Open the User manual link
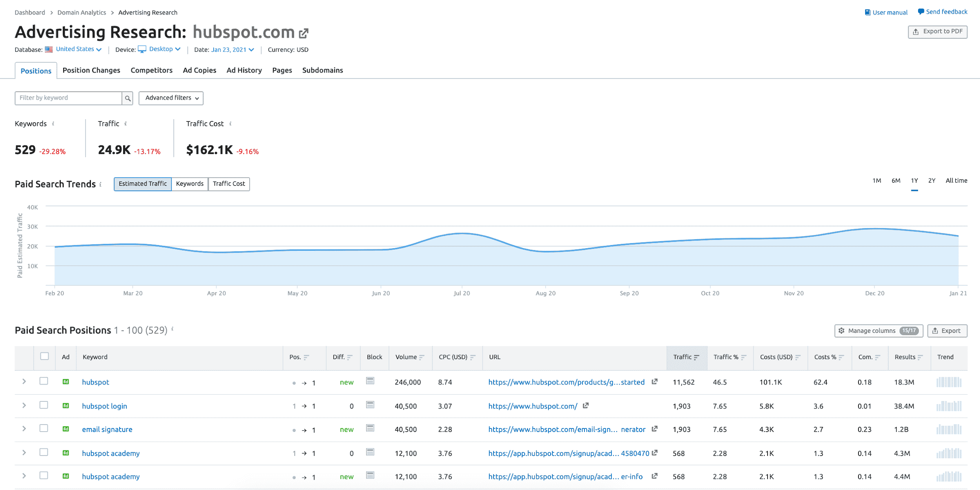 (x=886, y=13)
